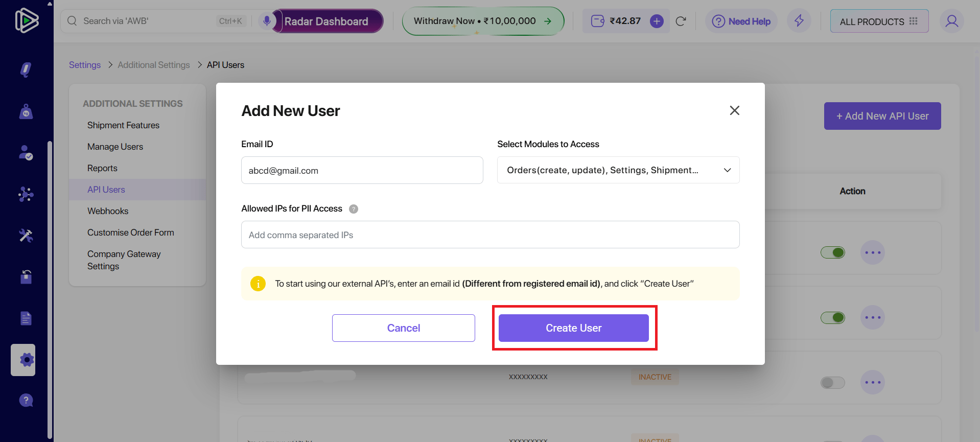Enable the inactive API user toggle

pyautogui.click(x=833, y=382)
